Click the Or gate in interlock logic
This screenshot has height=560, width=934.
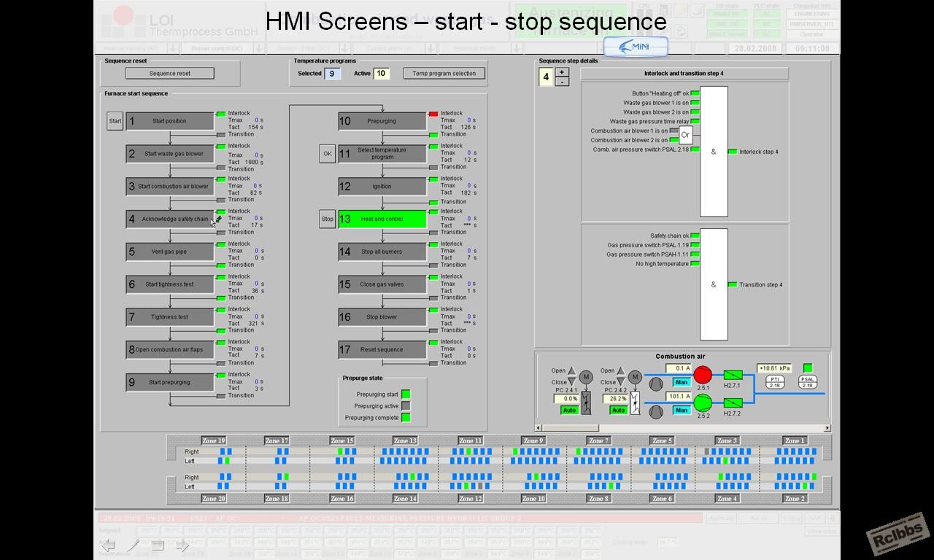pos(685,135)
